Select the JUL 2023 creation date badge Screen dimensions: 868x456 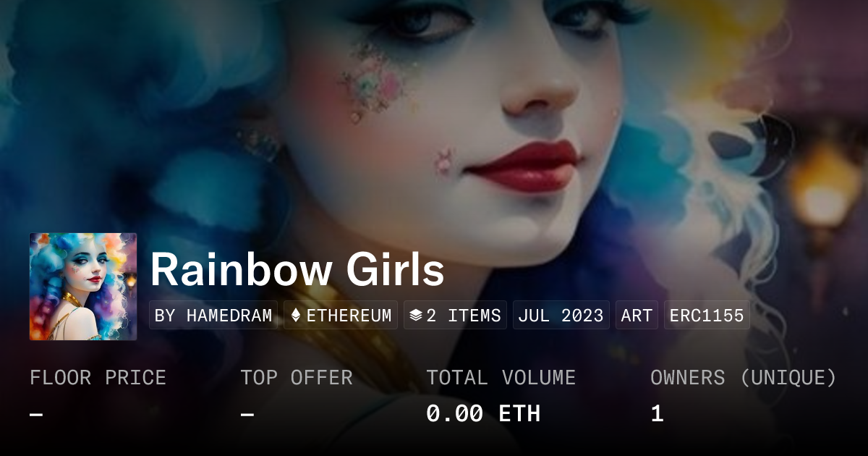(561, 316)
